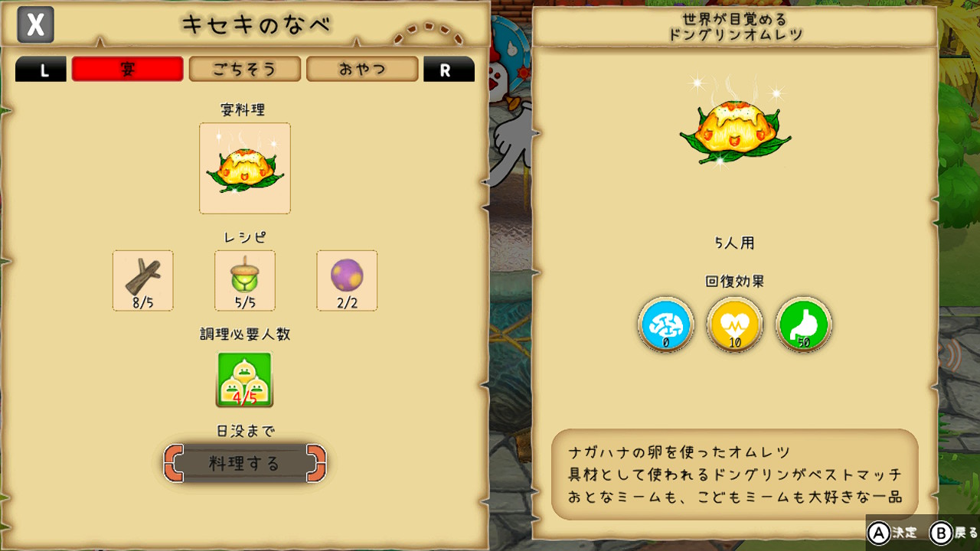
Task: Click the green stomach recovery icon
Action: 804,324
